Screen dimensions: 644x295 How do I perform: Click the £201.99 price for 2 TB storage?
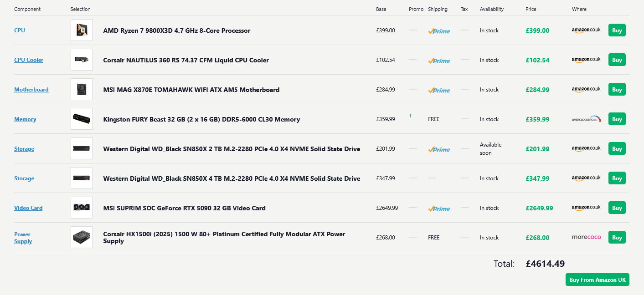pyautogui.click(x=537, y=149)
